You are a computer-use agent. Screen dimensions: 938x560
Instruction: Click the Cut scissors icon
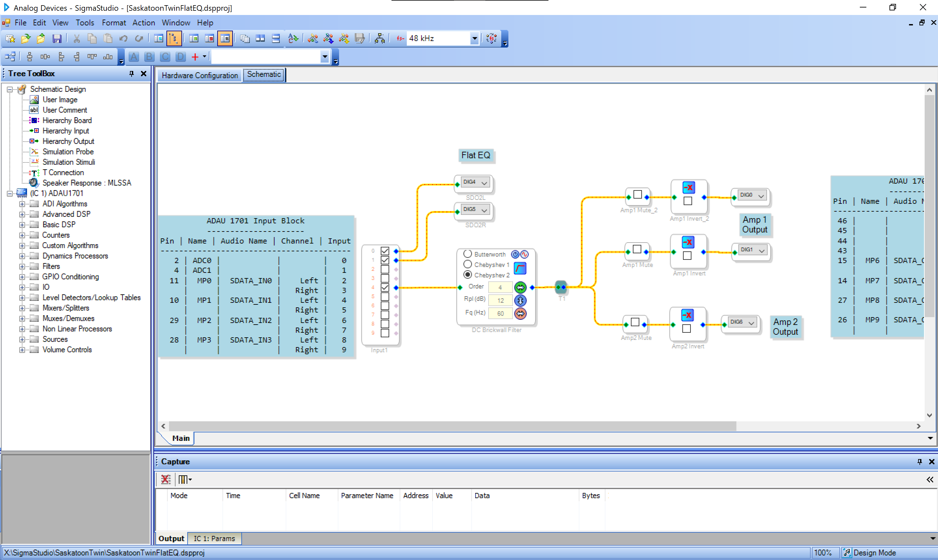(x=77, y=38)
